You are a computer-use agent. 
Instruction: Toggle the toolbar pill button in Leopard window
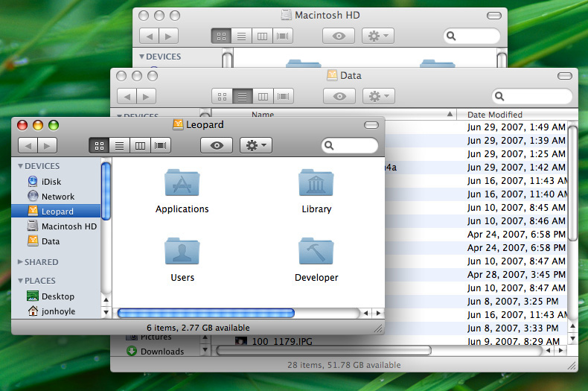point(371,125)
